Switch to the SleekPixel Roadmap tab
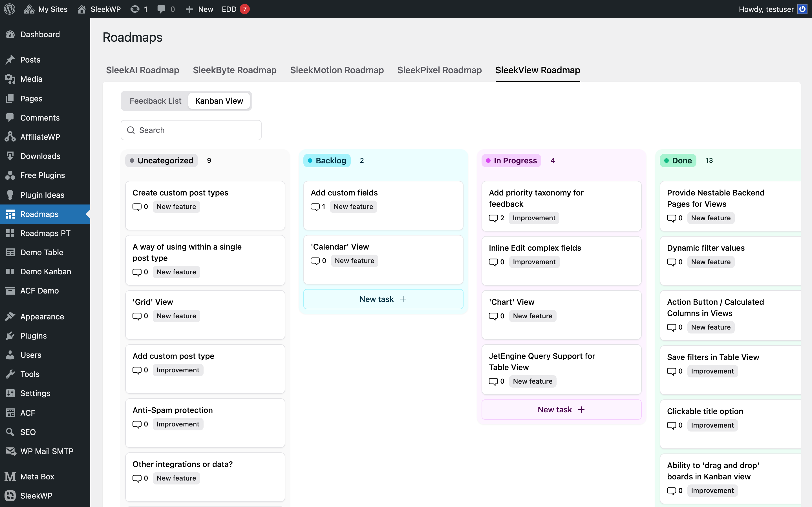Screen dimensions: 812x507 439,70
